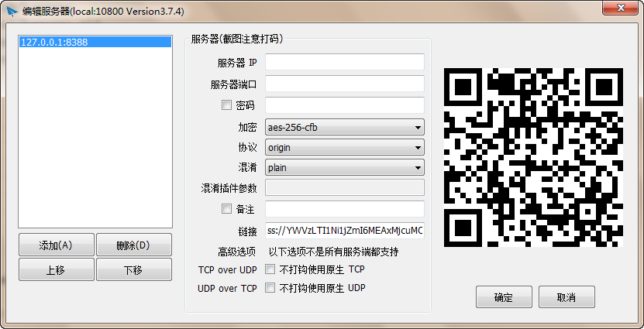Image resolution: width=644 pixels, height=329 pixels.
Task: Click the 以下选项不是所有服务端都支持 note text
Action: [x=333, y=252]
